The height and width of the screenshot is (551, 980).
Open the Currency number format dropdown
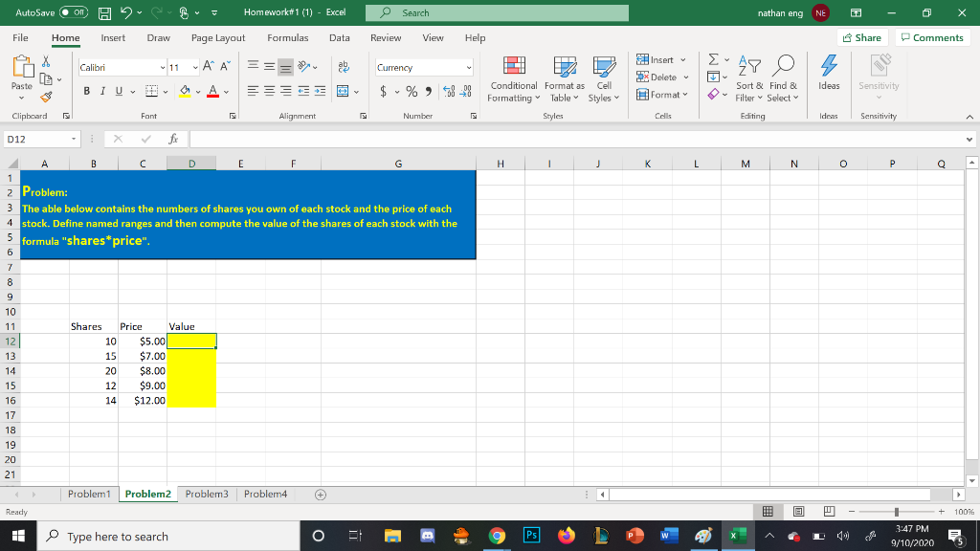point(471,68)
